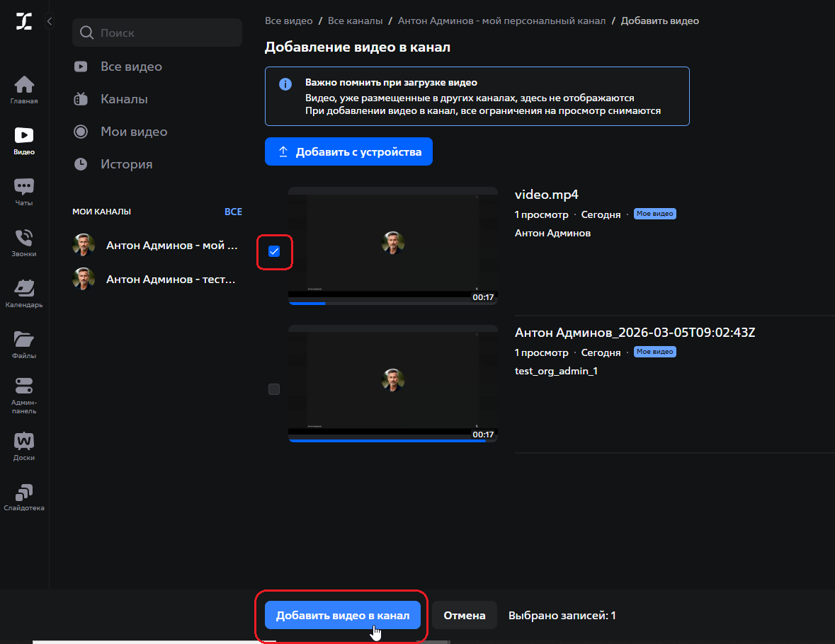
Task: Check the second video's selection checkbox
Action: click(274, 389)
